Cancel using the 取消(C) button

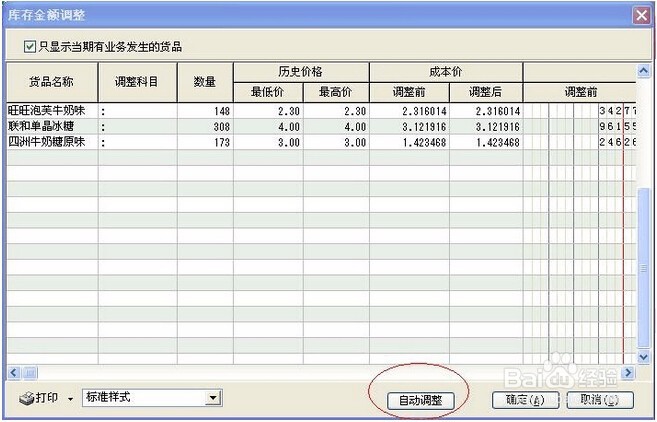pyautogui.click(x=600, y=400)
